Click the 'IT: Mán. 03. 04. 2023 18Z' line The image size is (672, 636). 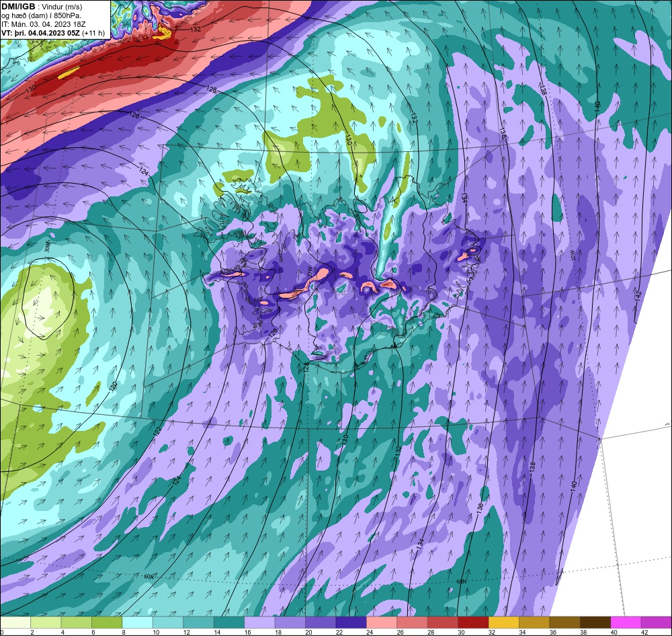44,24
